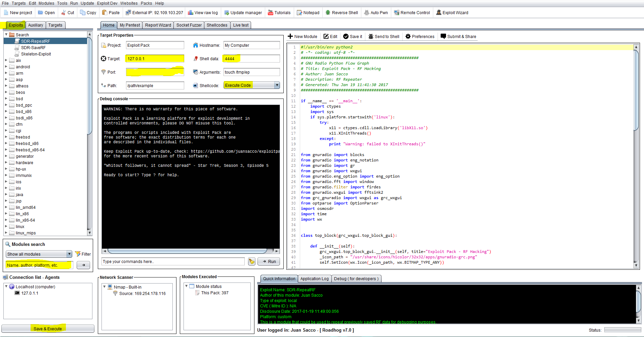Click View raw log icon
The height and width of the screenshot is (337, 644).
point(191,13)
